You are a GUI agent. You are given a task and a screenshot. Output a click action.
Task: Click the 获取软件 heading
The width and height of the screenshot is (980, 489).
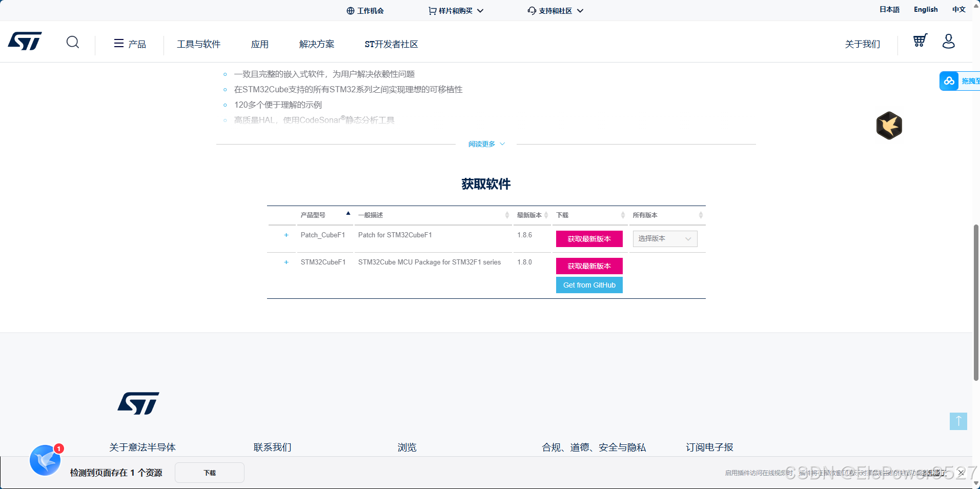[x=486, y=184]
